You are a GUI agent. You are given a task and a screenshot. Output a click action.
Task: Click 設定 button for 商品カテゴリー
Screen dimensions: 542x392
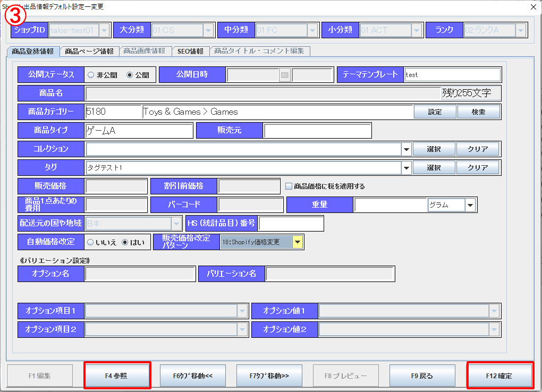[434, 112]
